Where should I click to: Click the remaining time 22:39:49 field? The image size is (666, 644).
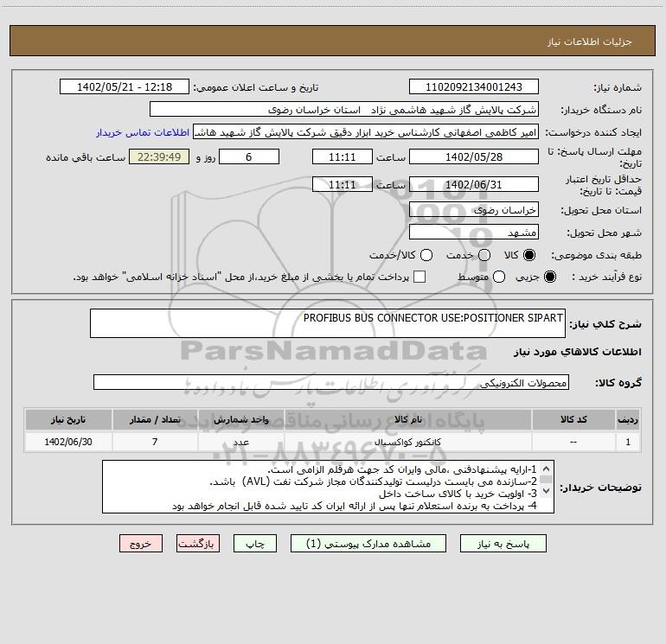159,156
